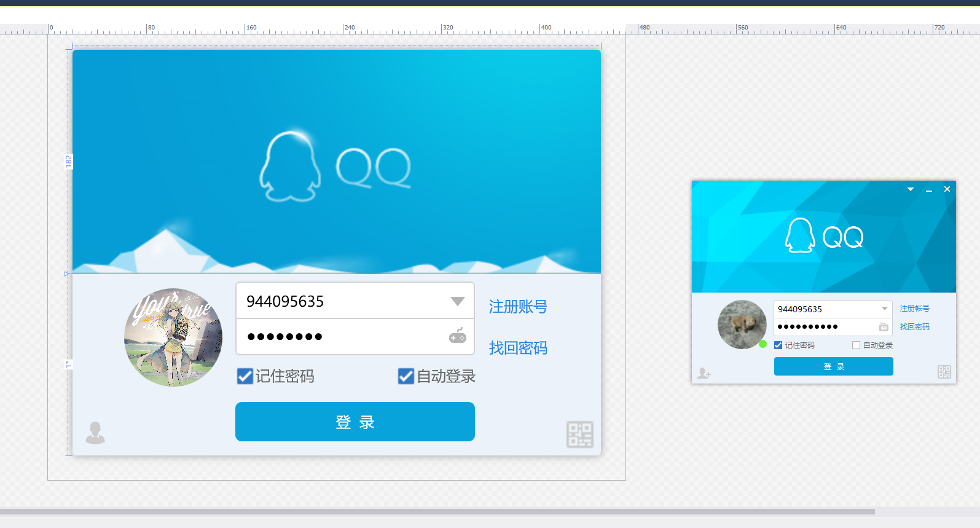
Task: Open QR code login in the small QQ window
Action: pos(944,372)
